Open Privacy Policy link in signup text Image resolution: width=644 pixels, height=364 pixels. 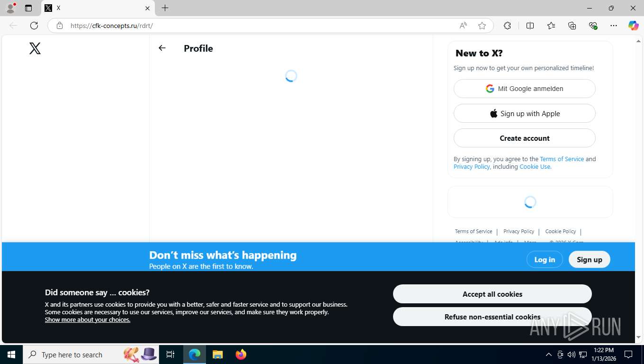point(472,166)
